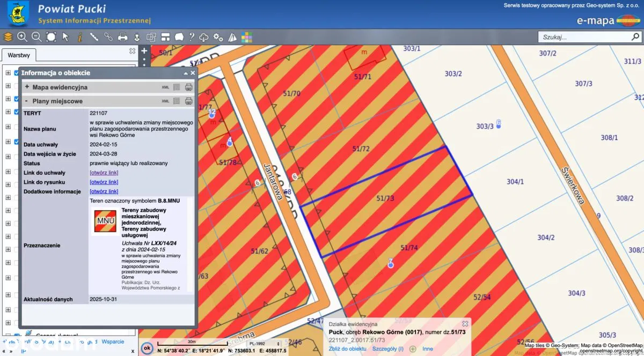This screenshot has height=356, width=644.
Task: Select the zoom in magnifier tool
Action: [22, 37]
